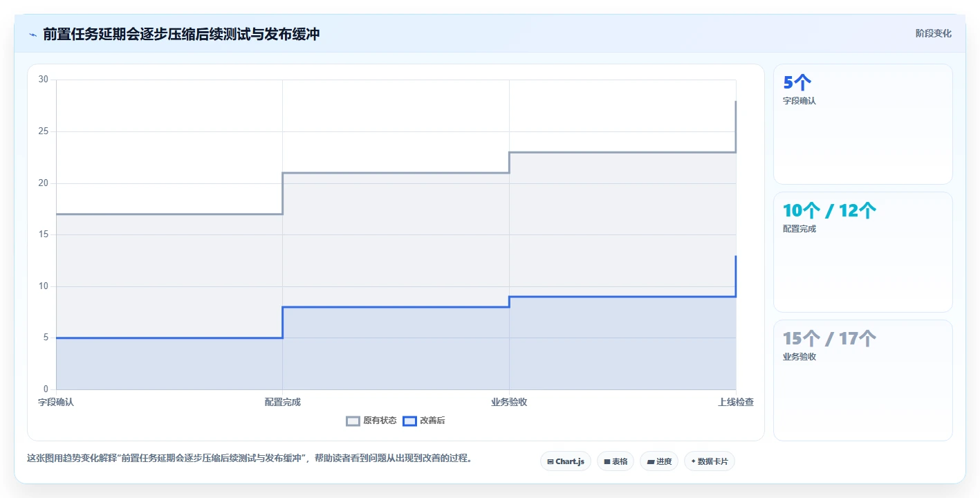Select the Chart.js chip
This screenshot has height=498, width=980.
point(566,461)
